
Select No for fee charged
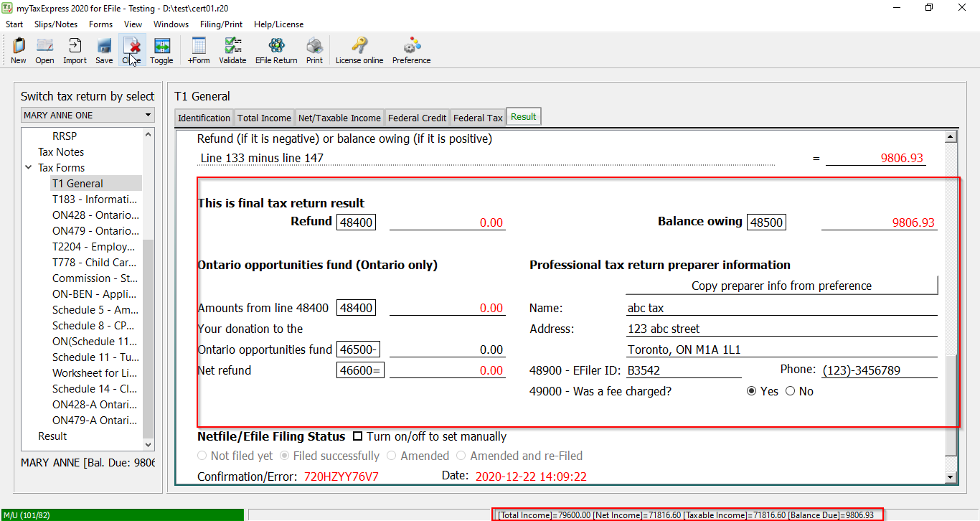791,391
